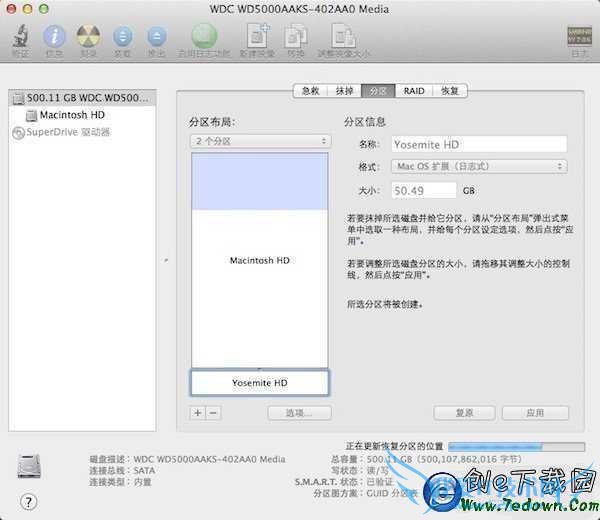Click the 总容量 500.11 GB text
Screen dimensions: 600x520
pyautogui.click(x=426, y=459)
